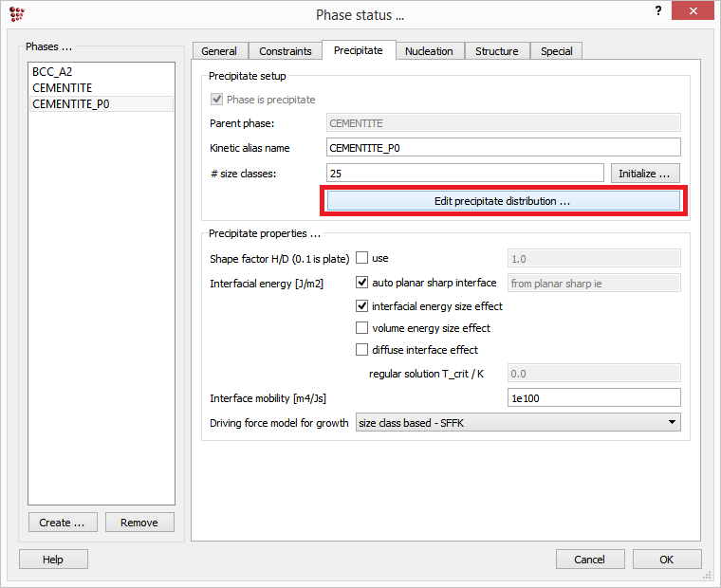
Task: Toggle auto planar sharp interface checkbox
Action: pyautogui.click(x=361, y=283)
